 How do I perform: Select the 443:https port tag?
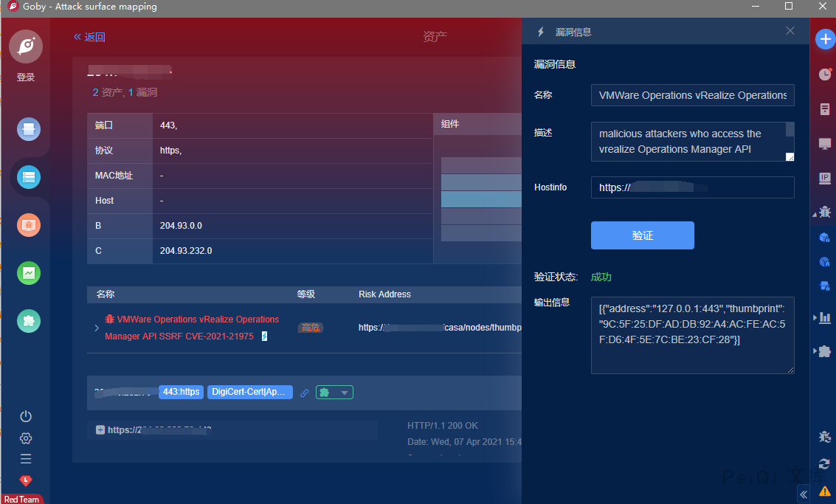pos(181,392)
